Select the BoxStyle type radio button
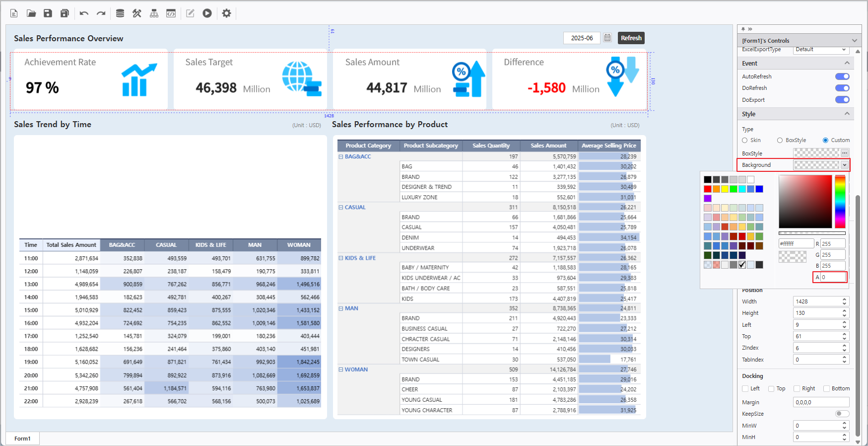 pyautogui.click(x=780, y=141)
